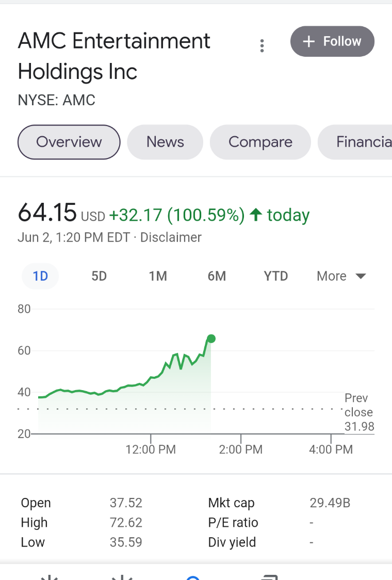392x580 pixels.
Task: Click the More dropdown arrow
Action: pos(361,276)
